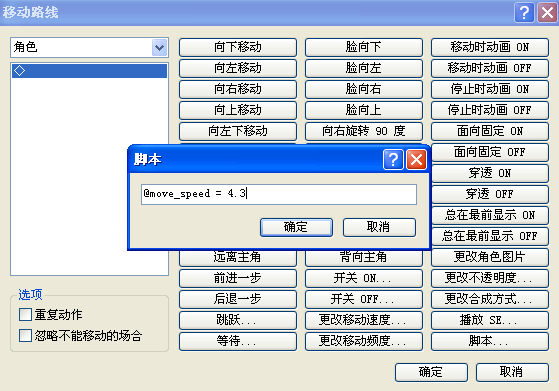Cancel move route with bottom 取消
The image size is (559, 391).
512,372
